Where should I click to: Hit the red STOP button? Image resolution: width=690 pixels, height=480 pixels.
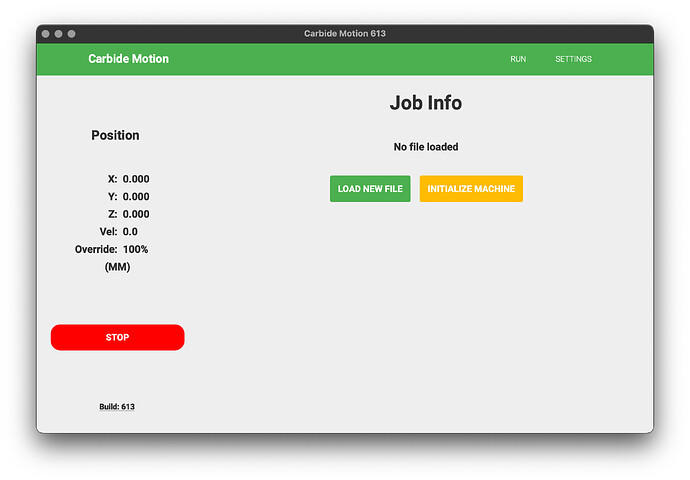tap(117, 337)
